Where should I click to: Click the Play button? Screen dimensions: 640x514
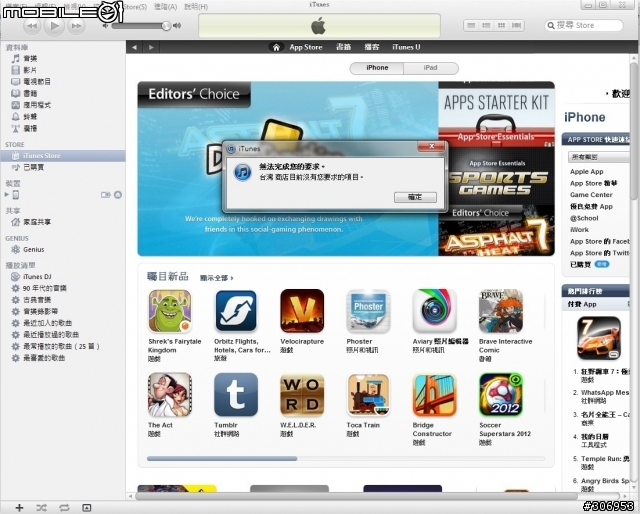54,26
